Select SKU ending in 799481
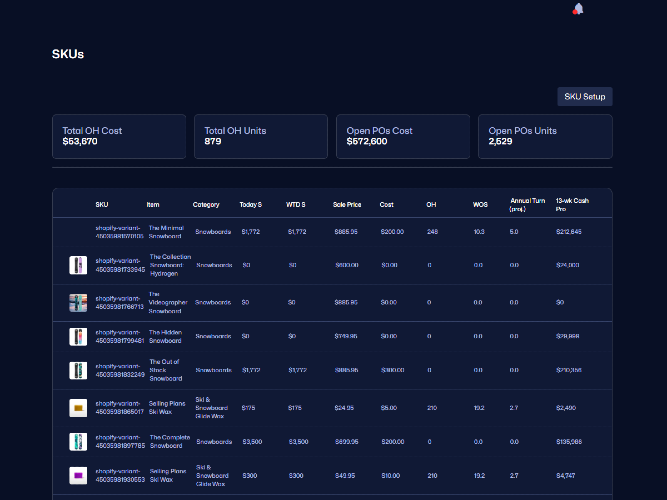The height and width of the screenshot is (500, 667). click(x=120, y=337)
